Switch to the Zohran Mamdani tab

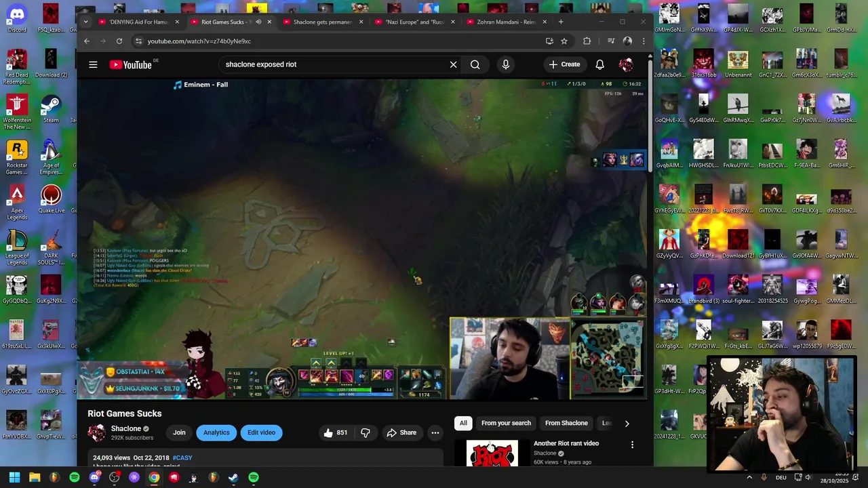[507, 22]
